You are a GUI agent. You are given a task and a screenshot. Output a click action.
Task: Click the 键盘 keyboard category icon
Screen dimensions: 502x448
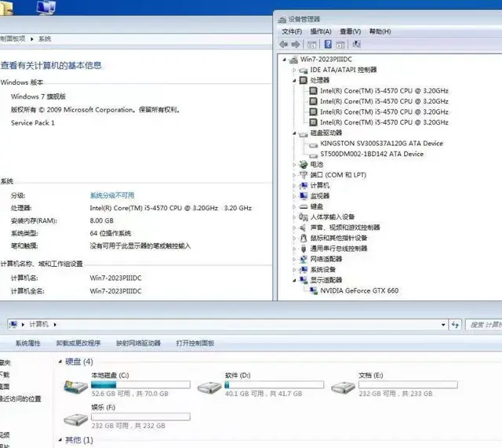(304, 206)
